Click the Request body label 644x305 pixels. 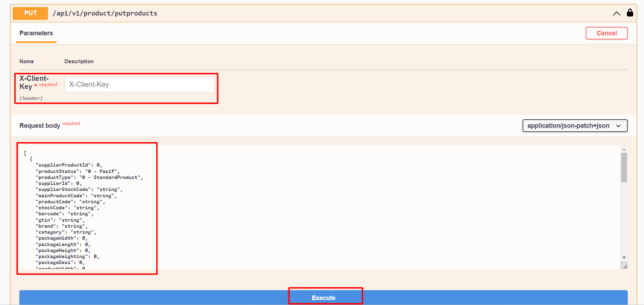40,126
